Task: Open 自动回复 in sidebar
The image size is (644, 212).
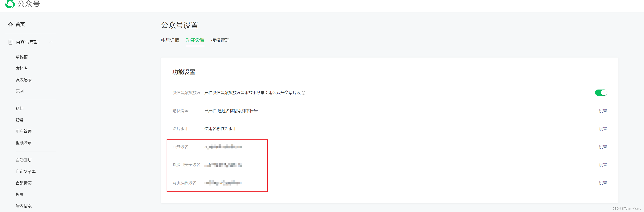Action: [x=23, y=160]
